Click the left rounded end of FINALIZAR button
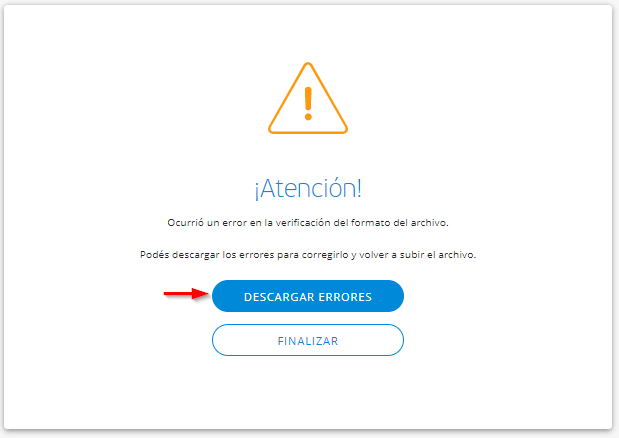619x438 pixels. click(221, 340)
